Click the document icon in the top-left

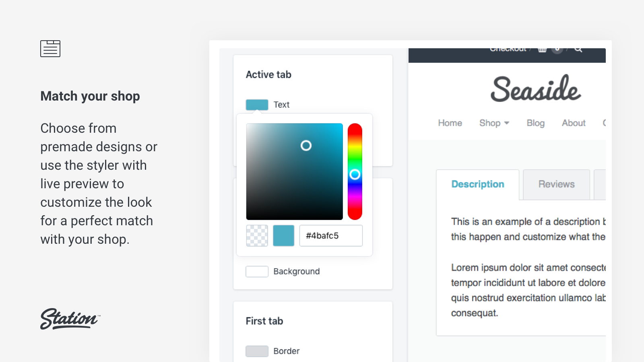coord(50,48)
